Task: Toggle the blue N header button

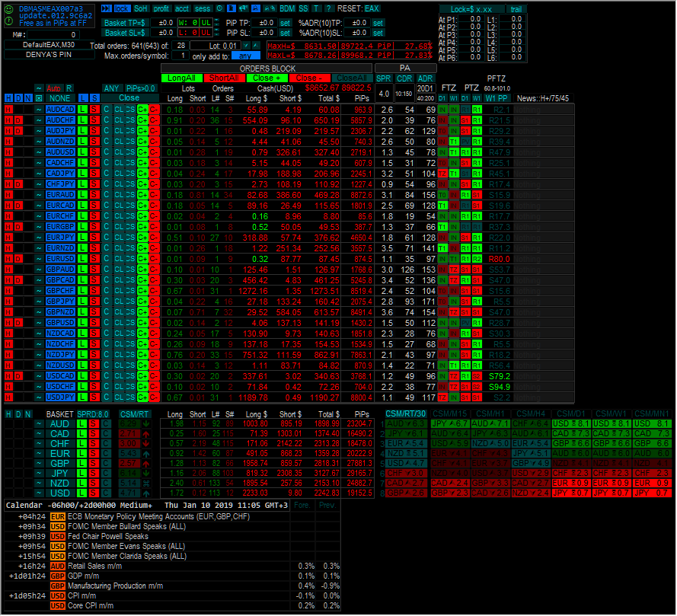Action: point(28,98)
